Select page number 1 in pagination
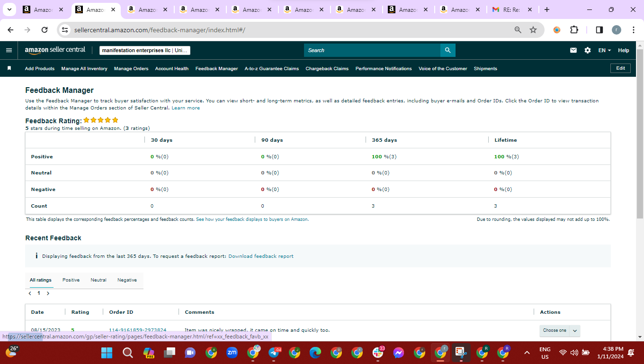This screenshot has width=644, height=364. pos(39,293)
